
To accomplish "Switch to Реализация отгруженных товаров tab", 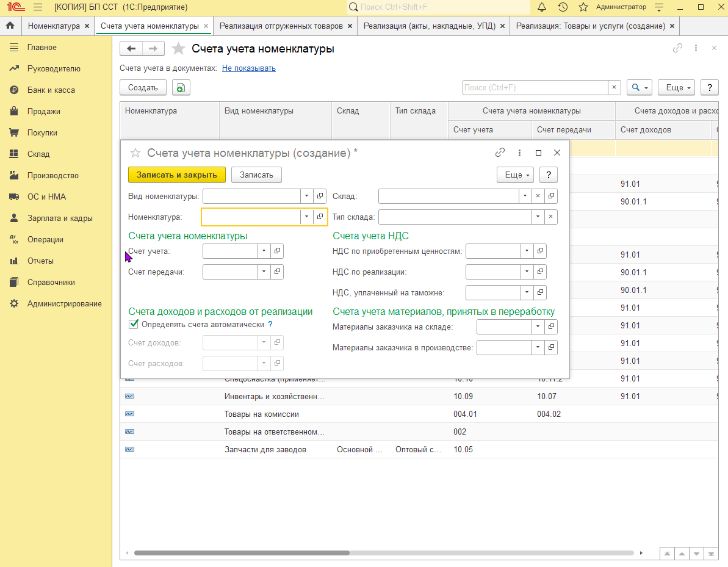I will point(281,26).
